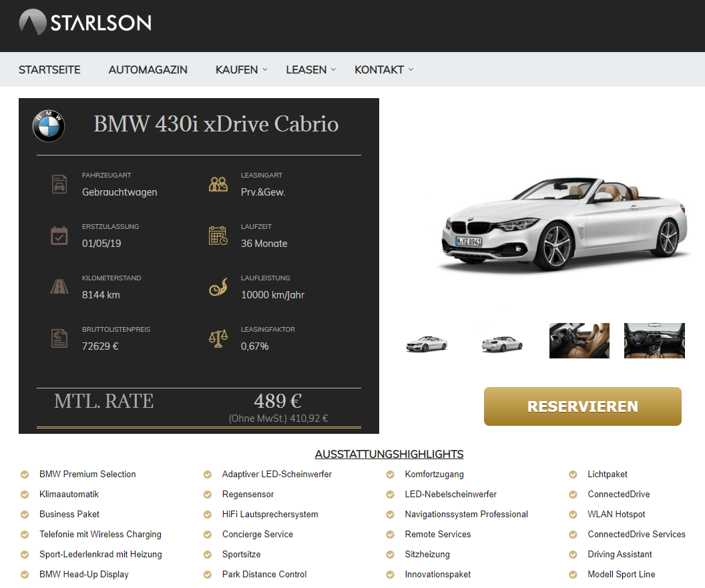Click the Gebrauchtwagen vehicle type value
The image size is (705, 588).
pyautogui.click(x=120, y=192)
